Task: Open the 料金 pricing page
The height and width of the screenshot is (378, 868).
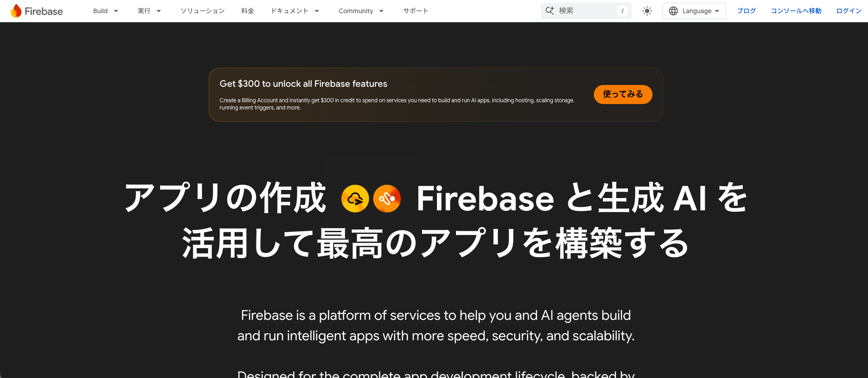Action: coord(248,11)
